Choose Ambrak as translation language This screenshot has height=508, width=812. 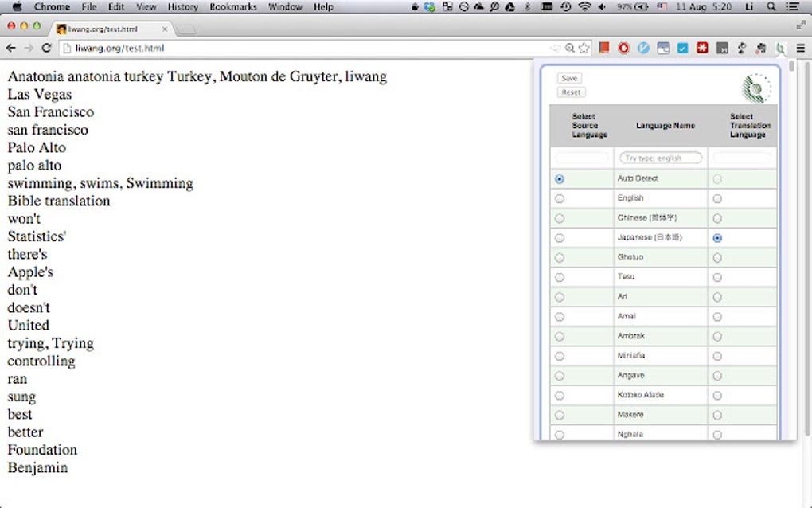[717, 337]
